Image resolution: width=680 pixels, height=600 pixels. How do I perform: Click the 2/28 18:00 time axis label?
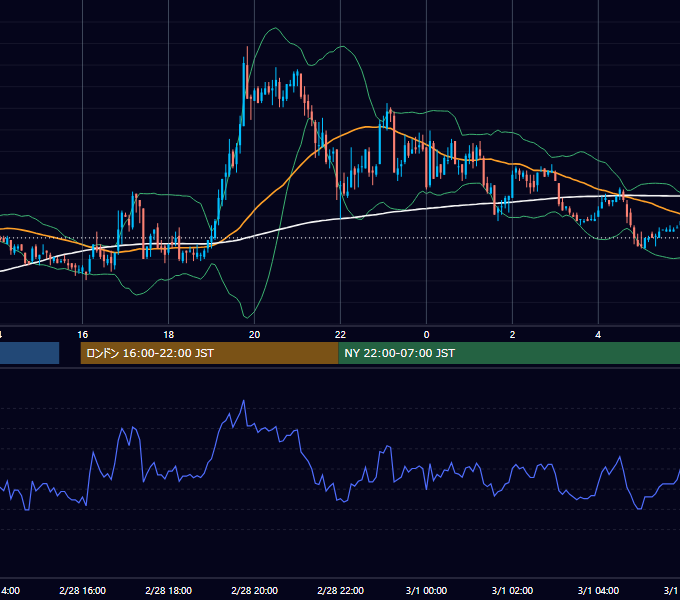tap(168, 590)
